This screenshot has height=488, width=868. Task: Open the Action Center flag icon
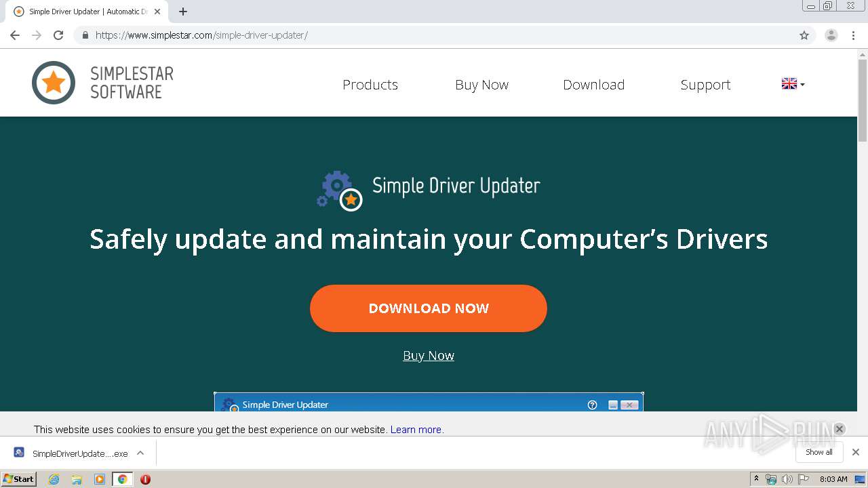pos(804,479)
